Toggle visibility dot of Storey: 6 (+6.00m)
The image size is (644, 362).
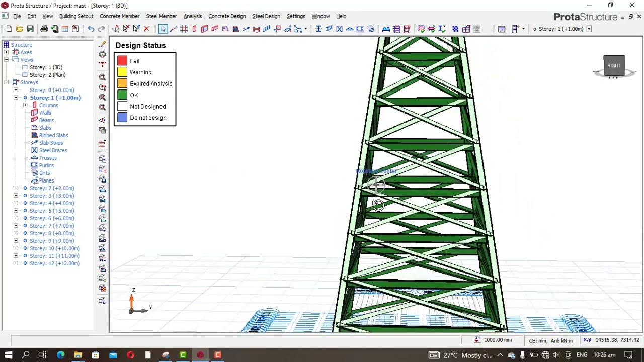point(25,218)
